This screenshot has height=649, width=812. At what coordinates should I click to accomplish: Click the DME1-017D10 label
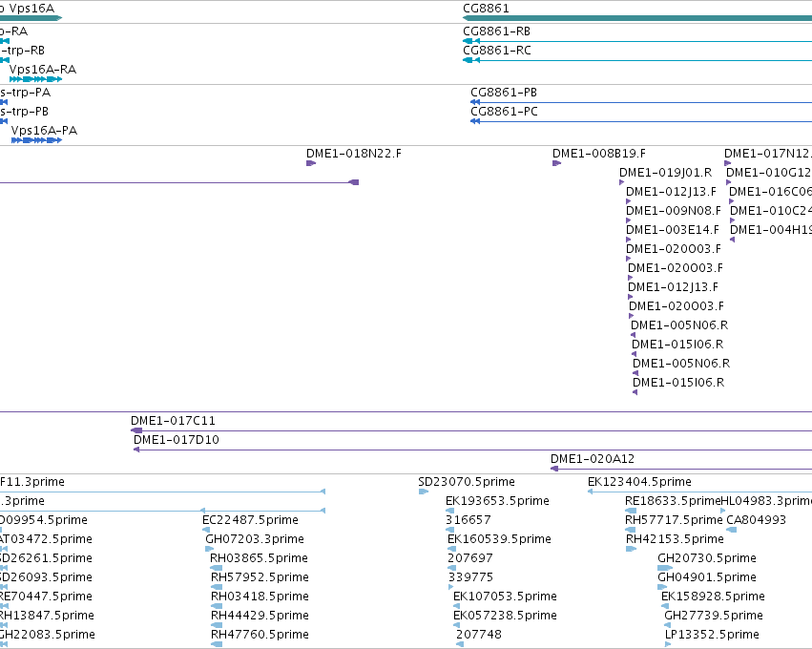click(177, 440)
